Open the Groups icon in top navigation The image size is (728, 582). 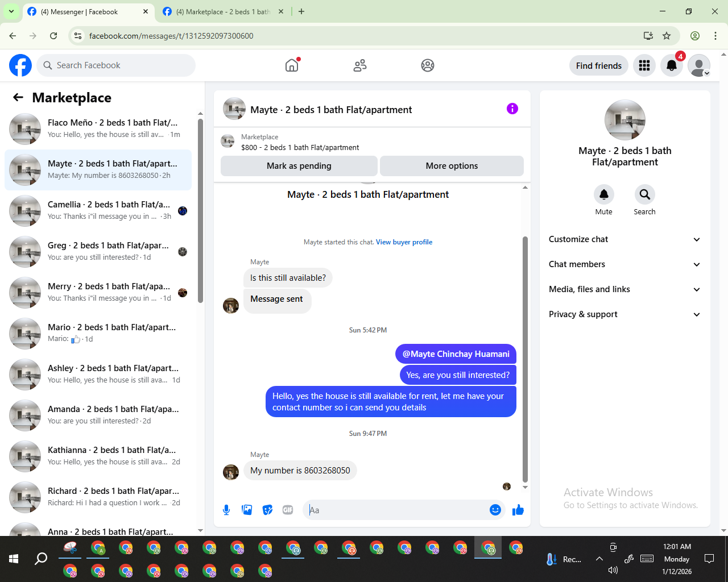(x=428, y=65)
